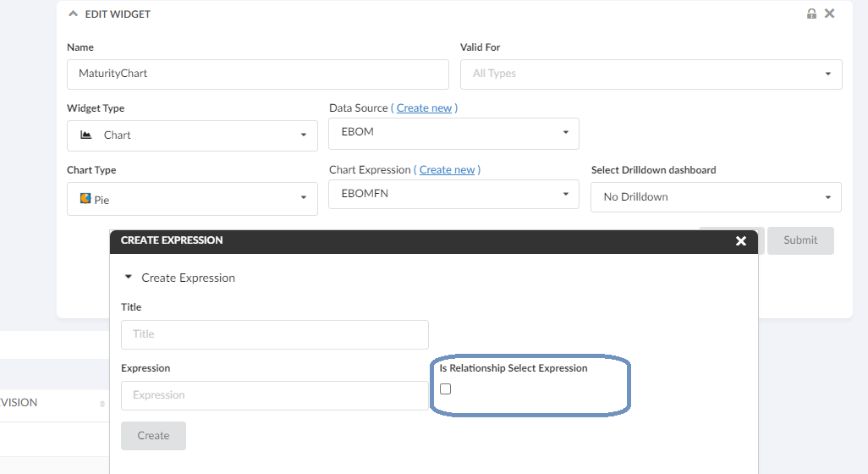The image size is (868, 474).
Task: Click the lock icon in Edit Widget header
Action: click(x=811, y=14)
